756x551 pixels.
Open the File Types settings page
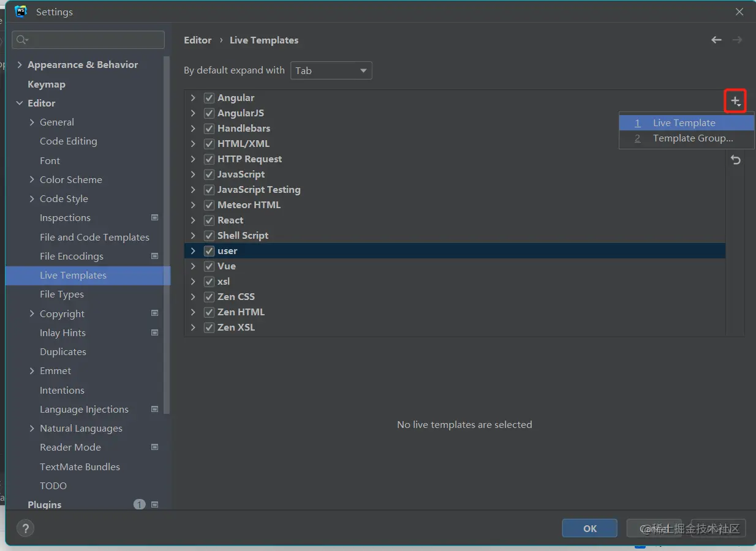62,294
